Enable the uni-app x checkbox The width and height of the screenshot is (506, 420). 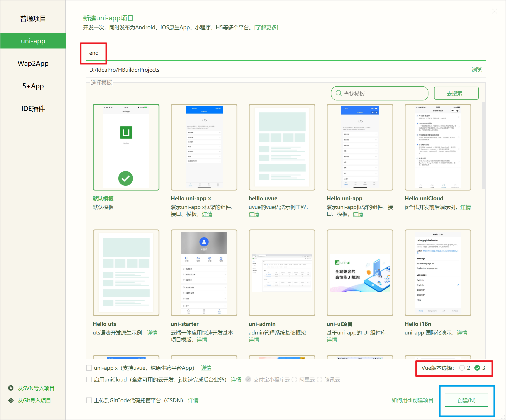(x=89, y=368)
